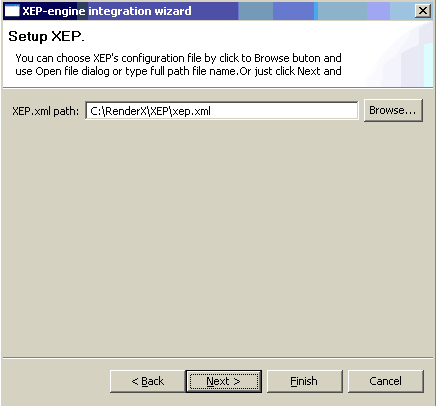The height and width of the screenshot is (406, 436).
Task: Dismiss the dialog via Cancel button
Action: tap(386, 381)
